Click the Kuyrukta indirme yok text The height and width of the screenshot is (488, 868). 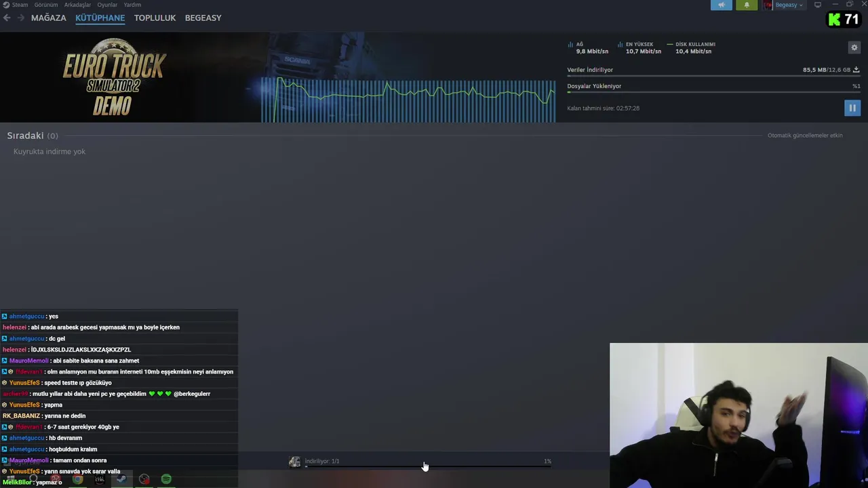(x=50, y=152)
